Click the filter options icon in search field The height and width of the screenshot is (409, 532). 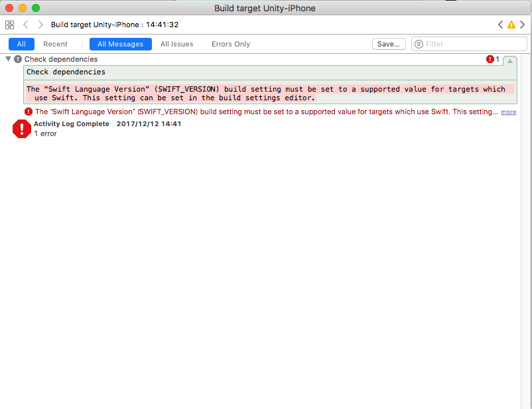click(419, 44)
